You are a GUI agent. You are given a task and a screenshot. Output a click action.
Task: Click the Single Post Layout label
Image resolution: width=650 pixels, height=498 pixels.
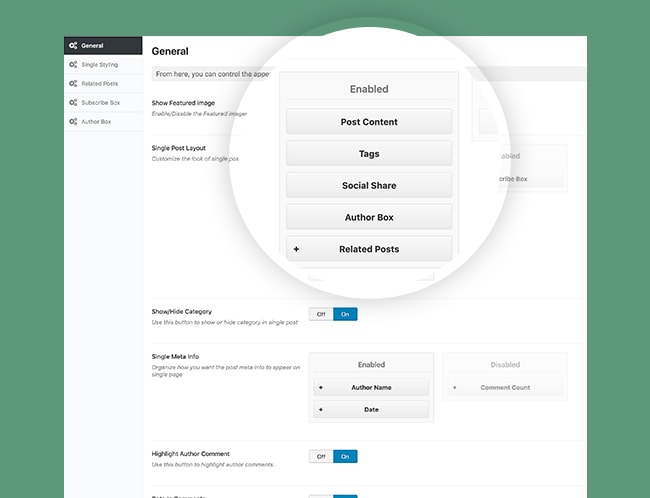(179, 148)
